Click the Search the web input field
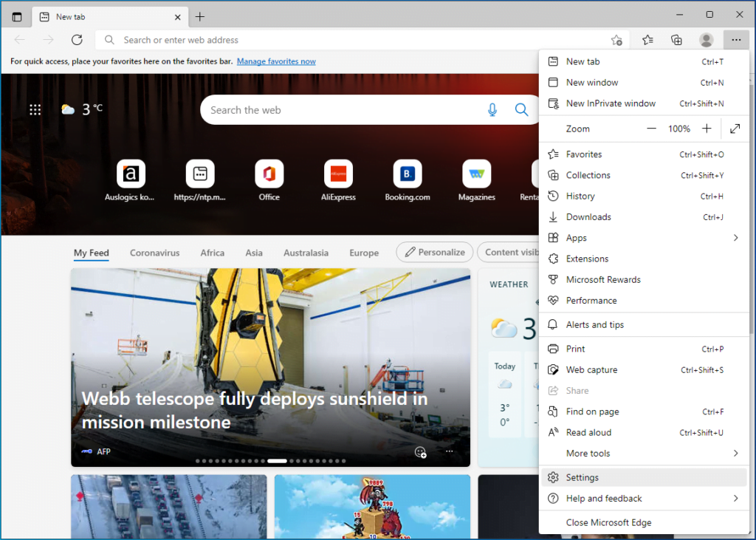 (x=332, y=109)
